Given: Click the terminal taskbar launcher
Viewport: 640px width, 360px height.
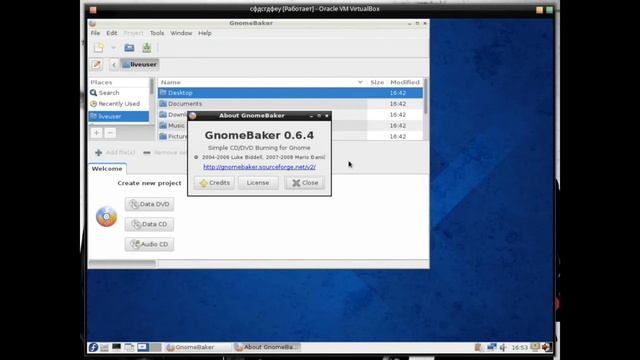Looking at the screenshot, I should (116, 347).
